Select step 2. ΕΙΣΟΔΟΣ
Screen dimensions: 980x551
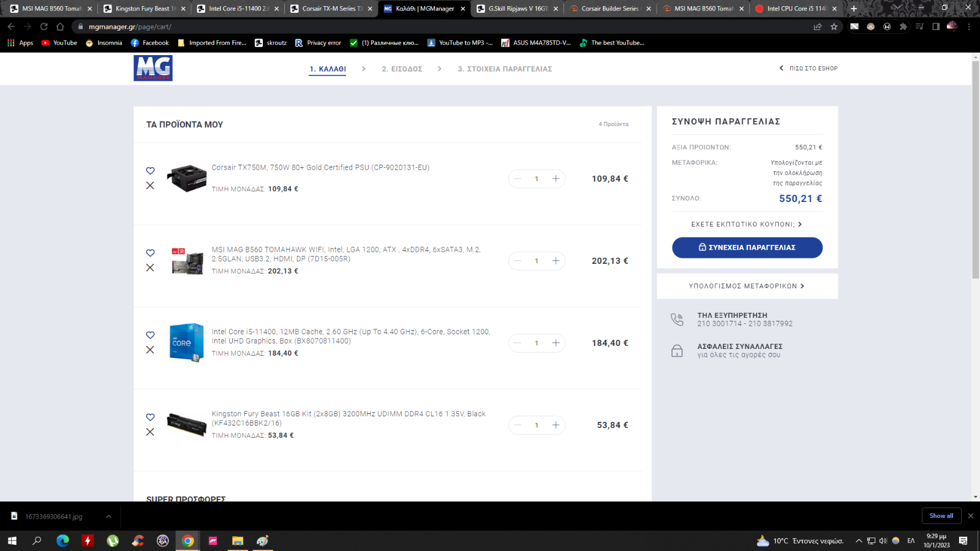pyautogui.click(x=402, y=69)
